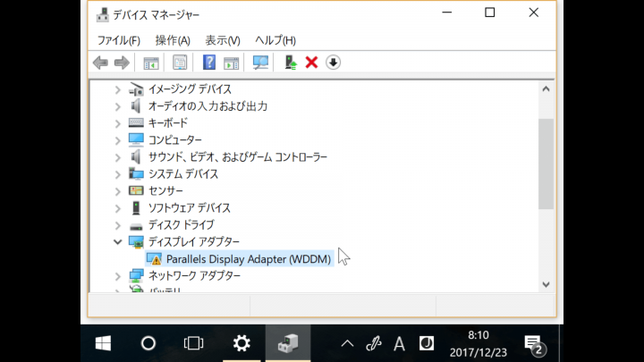
Task: Click the show/hide console tree icon
Action: 151,63
